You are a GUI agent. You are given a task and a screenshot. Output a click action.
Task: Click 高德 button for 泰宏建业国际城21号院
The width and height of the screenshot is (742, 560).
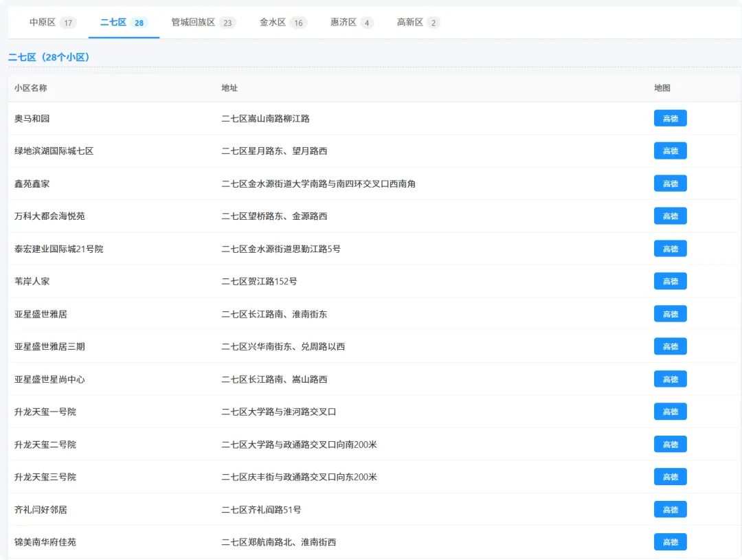[x=670, y=249]
